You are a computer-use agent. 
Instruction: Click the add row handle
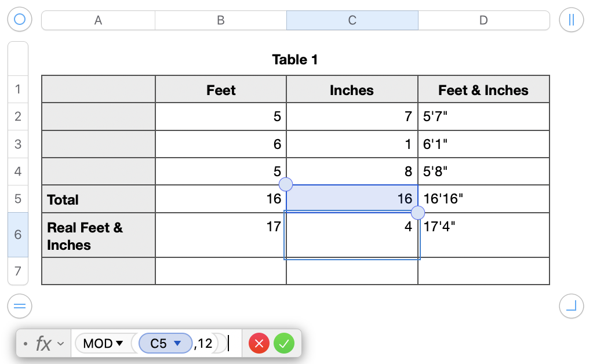point(20,305)
